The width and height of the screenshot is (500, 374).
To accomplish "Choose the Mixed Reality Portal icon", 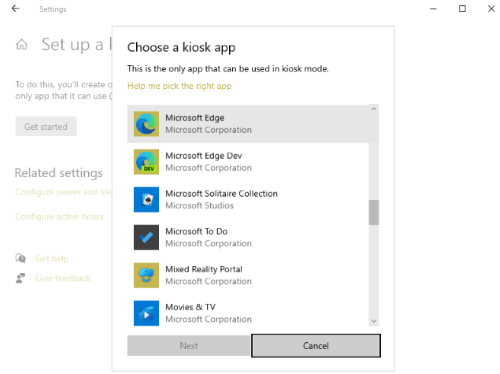I will pos(146,275).
